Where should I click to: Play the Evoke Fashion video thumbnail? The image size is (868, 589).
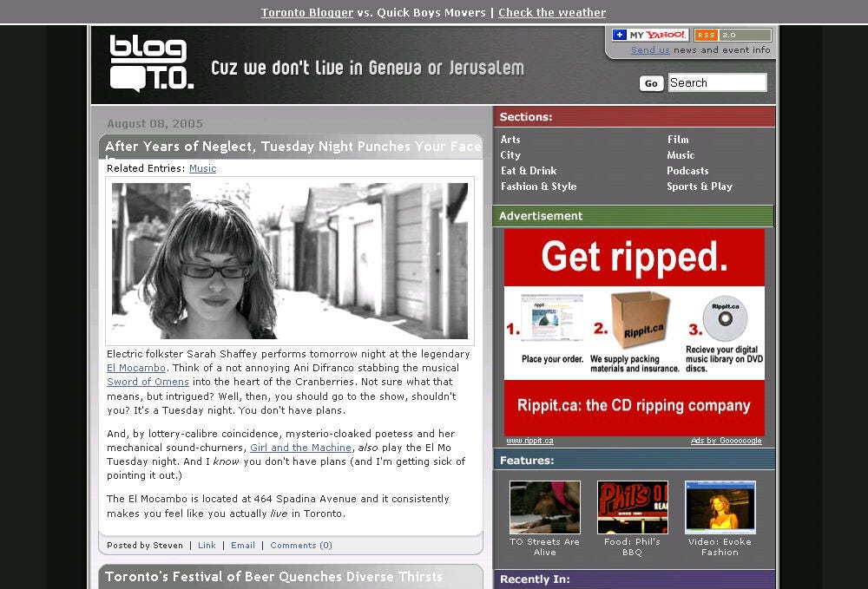(x=720, y=507)
